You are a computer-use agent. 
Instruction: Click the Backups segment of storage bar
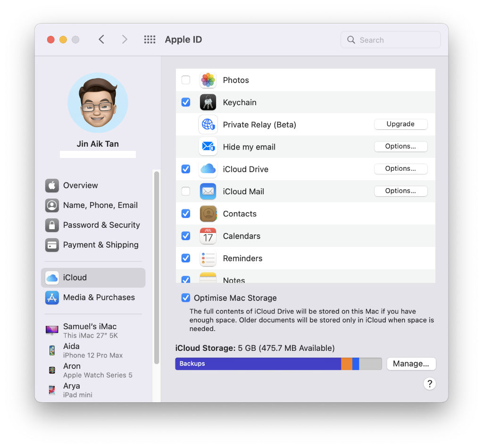pos(258,364)
